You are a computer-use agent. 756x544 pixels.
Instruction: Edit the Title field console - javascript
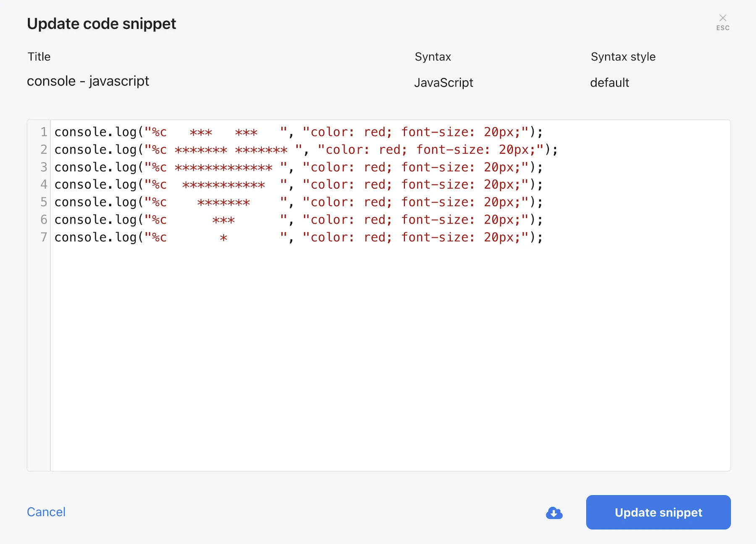(88, 81)
